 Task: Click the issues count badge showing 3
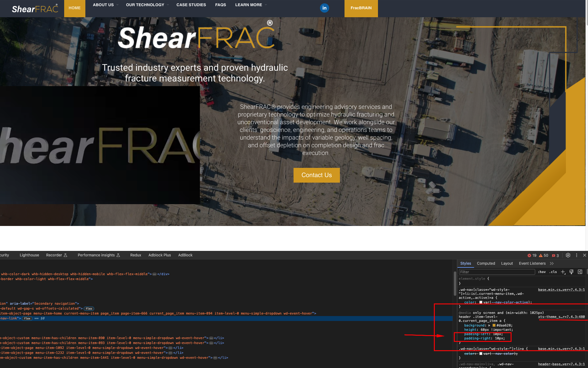[555, 255]
